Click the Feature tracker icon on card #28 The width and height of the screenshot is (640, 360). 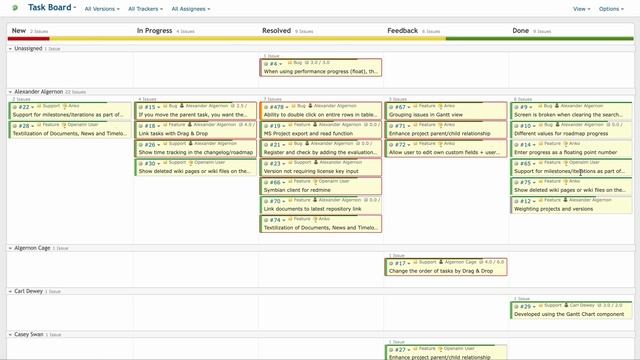click(39, 125)
